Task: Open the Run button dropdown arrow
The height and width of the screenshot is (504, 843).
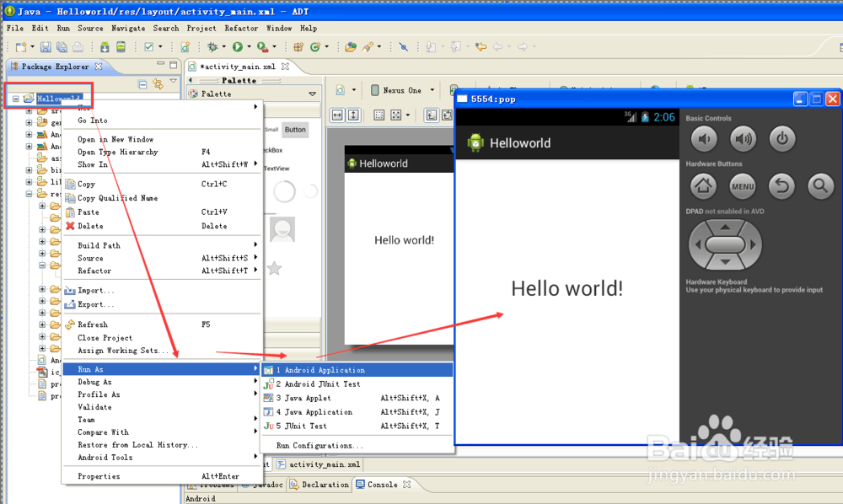Action: [x=249, y=47]
